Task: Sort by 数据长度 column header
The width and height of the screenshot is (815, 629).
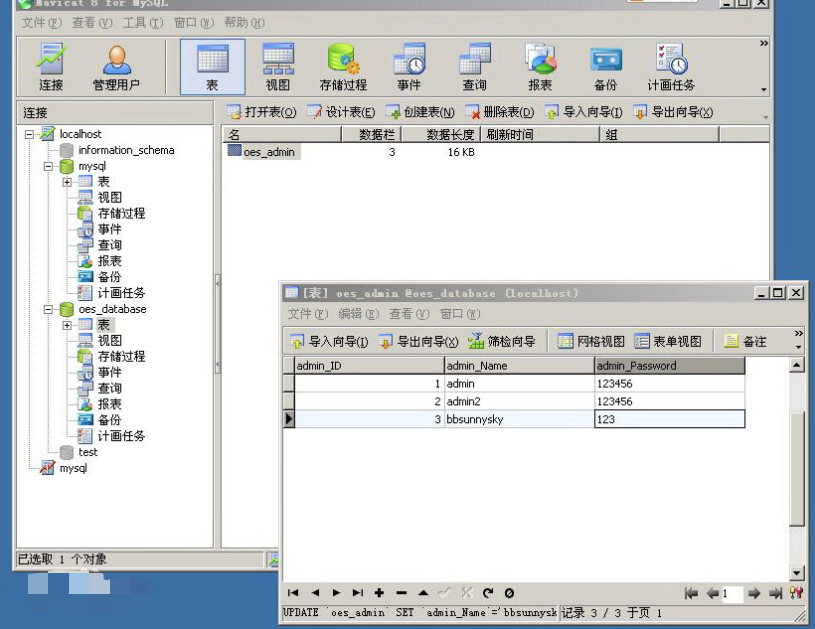Action: coord(441,135)
